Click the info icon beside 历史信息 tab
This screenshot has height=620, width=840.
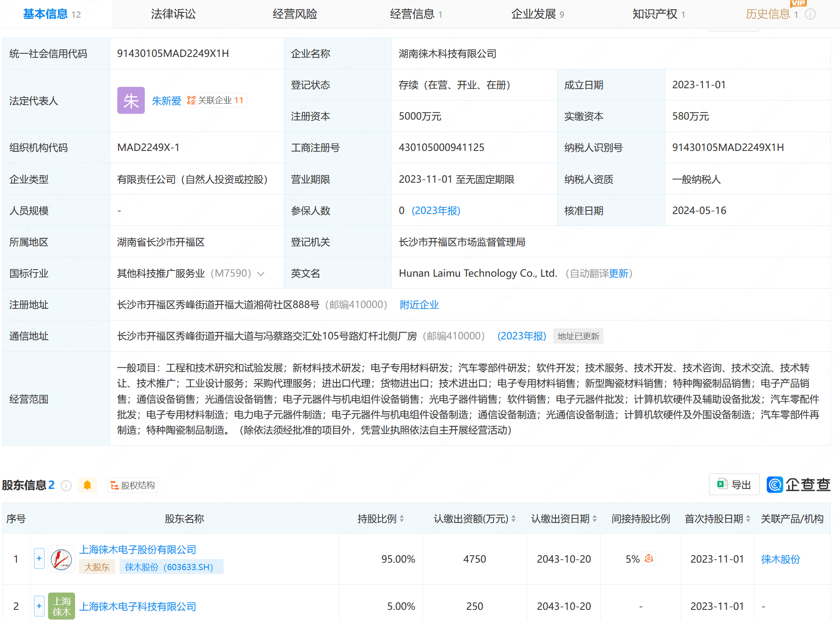pyautogui.click(x=810, y=14)
